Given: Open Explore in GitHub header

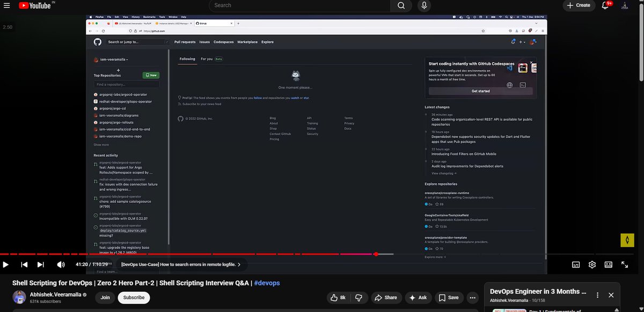Looking at the screenshot, I should [267, 42].
